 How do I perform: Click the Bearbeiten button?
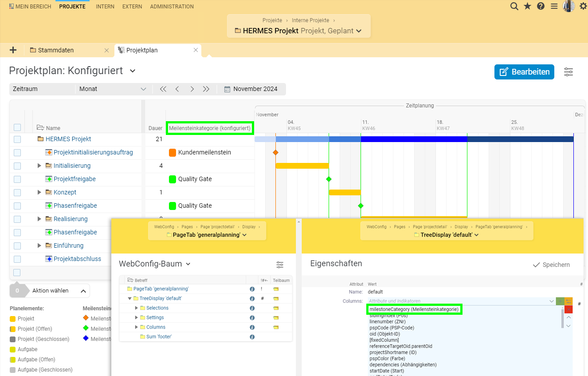[x=524, y=72]
